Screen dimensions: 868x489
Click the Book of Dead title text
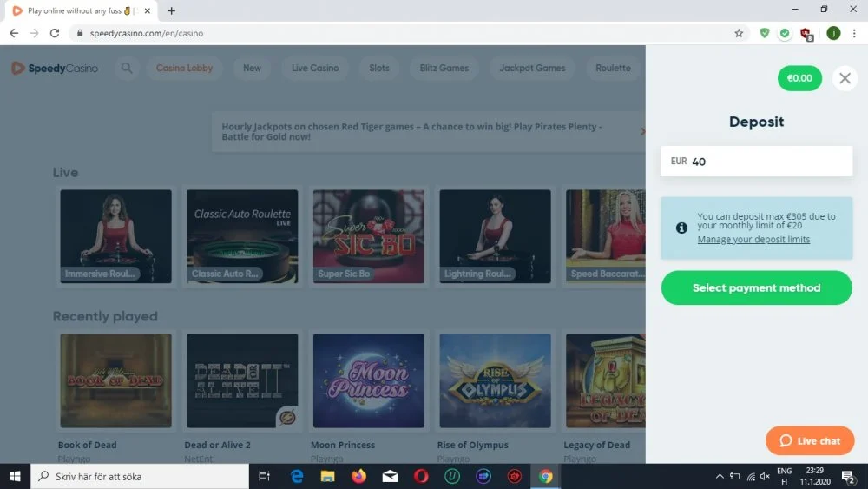88,445
